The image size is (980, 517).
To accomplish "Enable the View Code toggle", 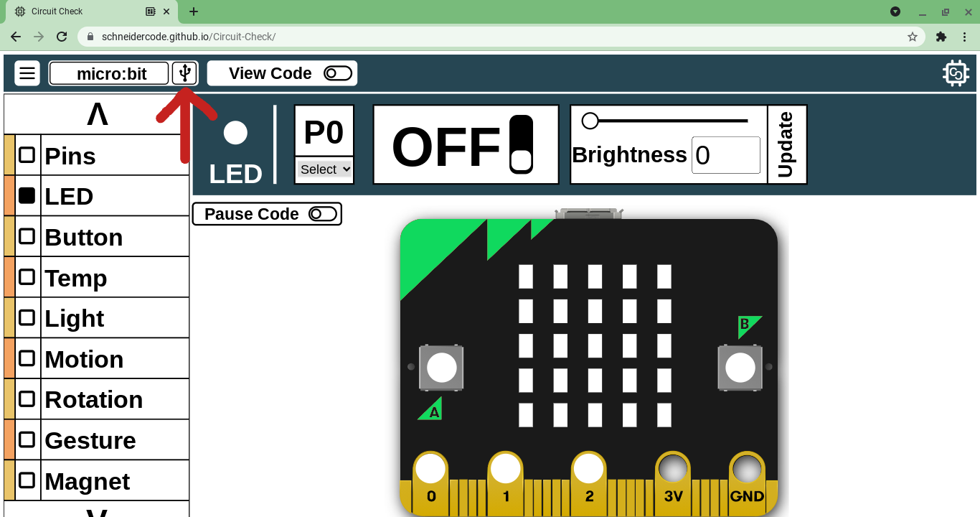I will click(337, 73).
